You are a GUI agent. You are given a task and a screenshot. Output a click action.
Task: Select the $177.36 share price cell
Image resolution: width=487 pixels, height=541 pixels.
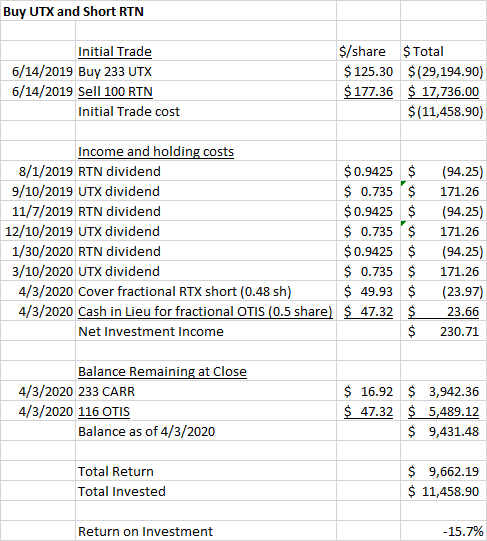pos(368,91)
